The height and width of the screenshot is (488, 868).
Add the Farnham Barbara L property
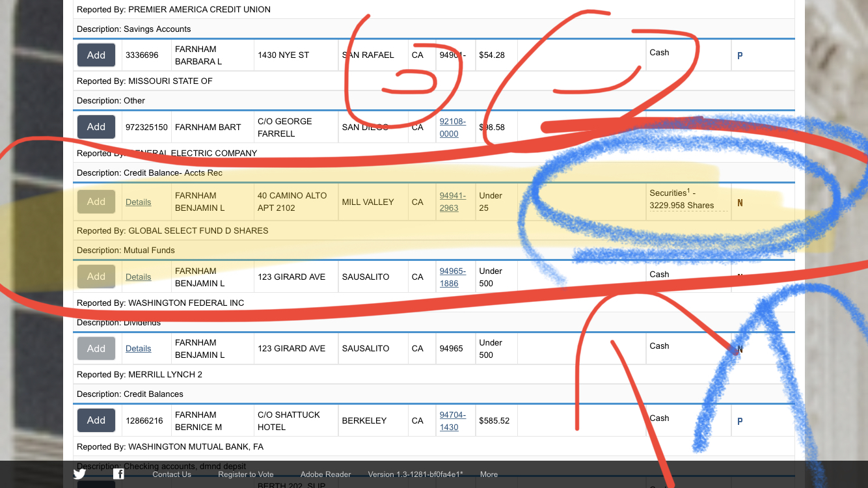96,55
